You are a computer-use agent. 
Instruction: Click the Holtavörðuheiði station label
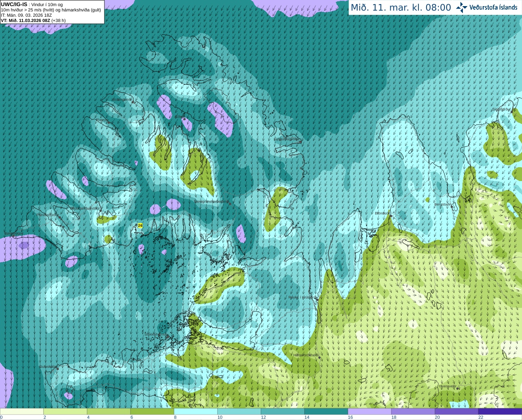coord(306,355)
